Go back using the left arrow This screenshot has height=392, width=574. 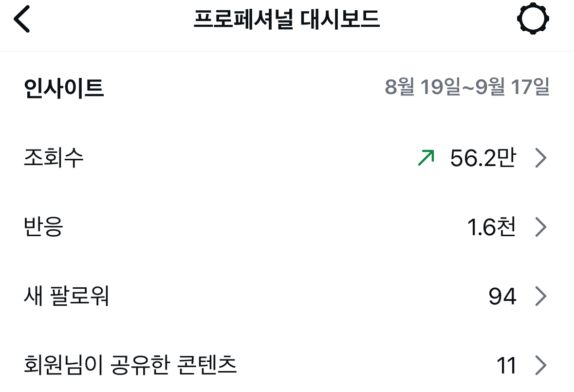coord(22,20)
